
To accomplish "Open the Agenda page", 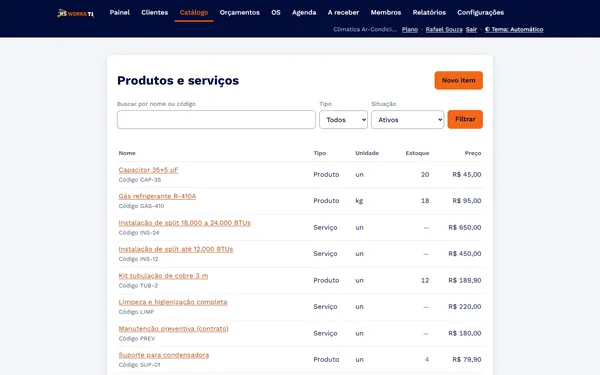I will 304,12.
